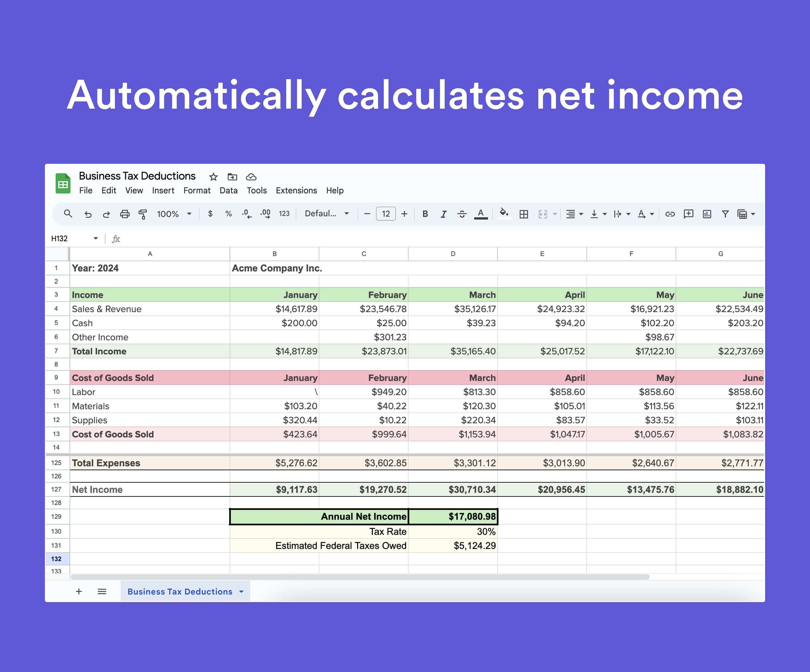The height and width of the screenshot is (672, 810).
Task: Open the borders tool
Action: pyautogui.click(x=523, y=214)
